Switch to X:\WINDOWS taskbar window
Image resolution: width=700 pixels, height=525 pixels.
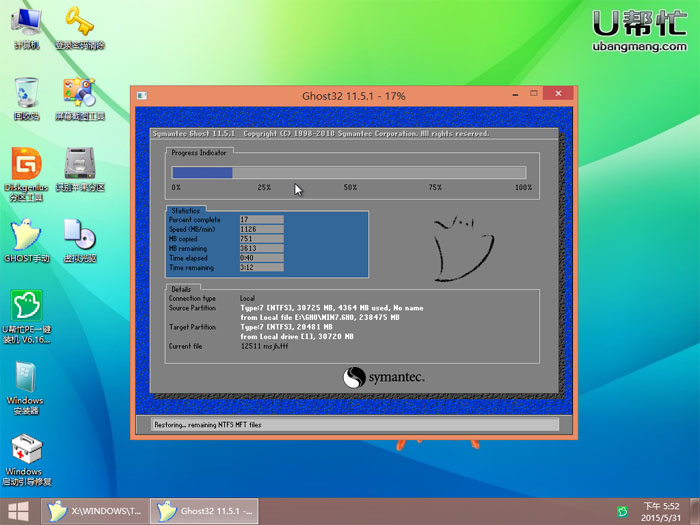tap(95, 511)
